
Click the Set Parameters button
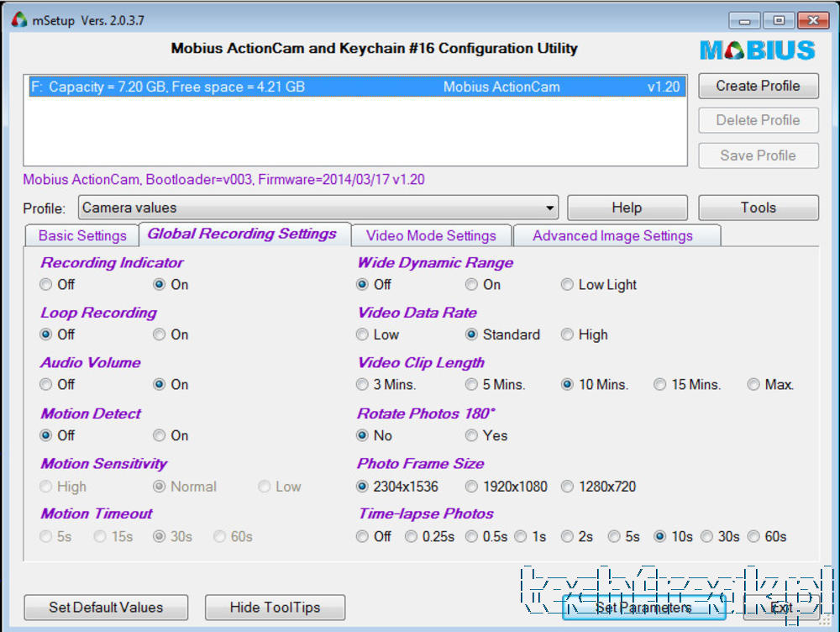643,608
